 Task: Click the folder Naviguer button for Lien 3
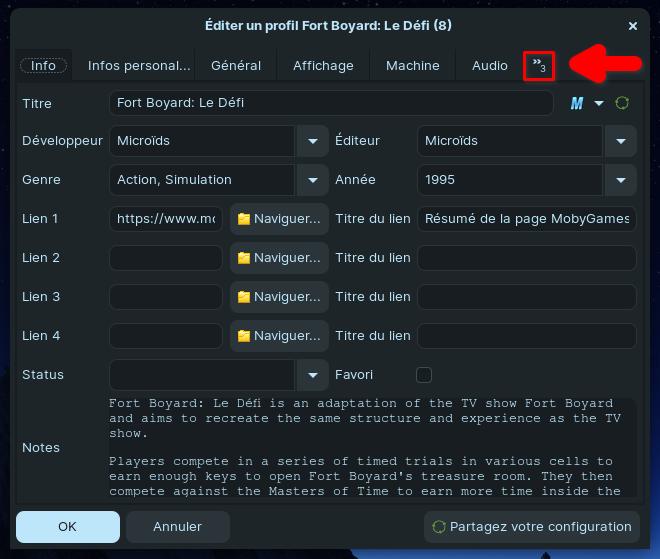[x=279, y=297]
